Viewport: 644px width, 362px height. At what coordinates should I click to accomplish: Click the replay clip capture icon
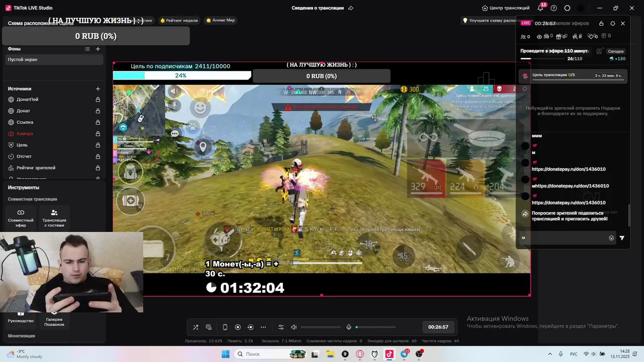(251, 327)
